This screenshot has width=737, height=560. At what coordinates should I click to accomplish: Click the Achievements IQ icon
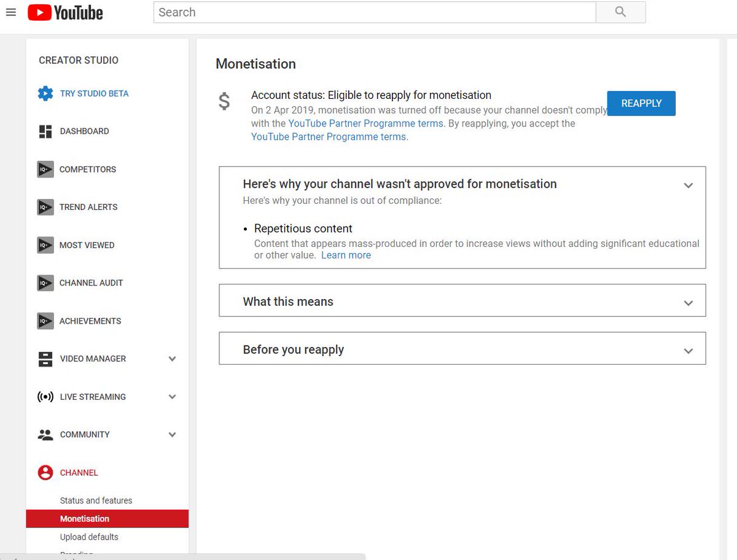tap(45, 321)
